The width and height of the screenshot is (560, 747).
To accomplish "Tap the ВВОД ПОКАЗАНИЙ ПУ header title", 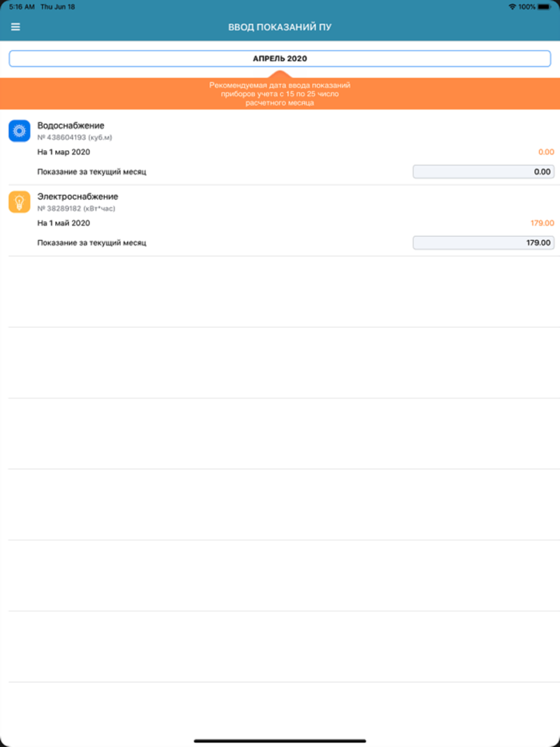I will (x=280, y=27).
